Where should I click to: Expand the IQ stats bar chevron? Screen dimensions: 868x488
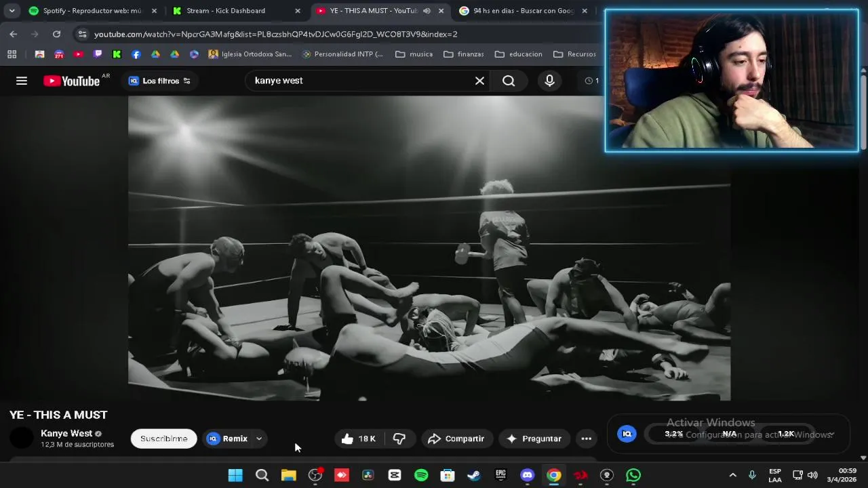tap(831, 434)
